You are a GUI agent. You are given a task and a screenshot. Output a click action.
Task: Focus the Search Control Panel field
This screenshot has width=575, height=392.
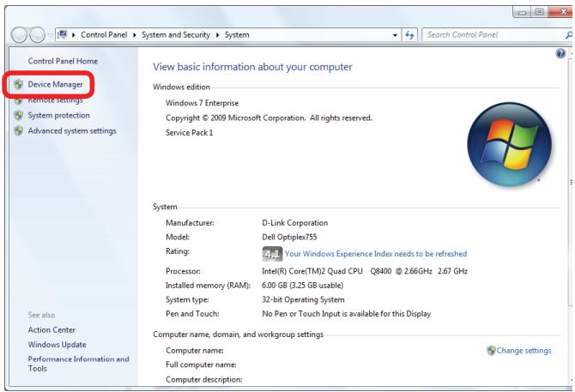tap(493, 35)
